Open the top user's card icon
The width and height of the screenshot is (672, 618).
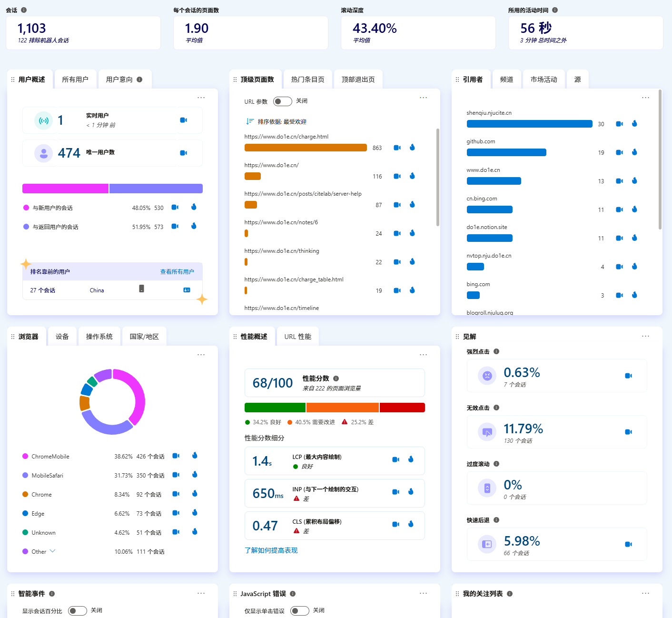(187, 290)
